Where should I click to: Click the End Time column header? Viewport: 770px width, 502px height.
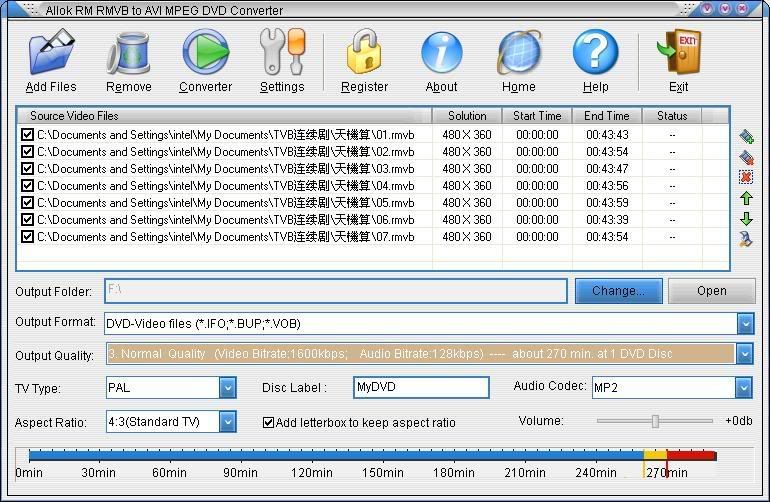pyautogui.click(x=606, y=116)
